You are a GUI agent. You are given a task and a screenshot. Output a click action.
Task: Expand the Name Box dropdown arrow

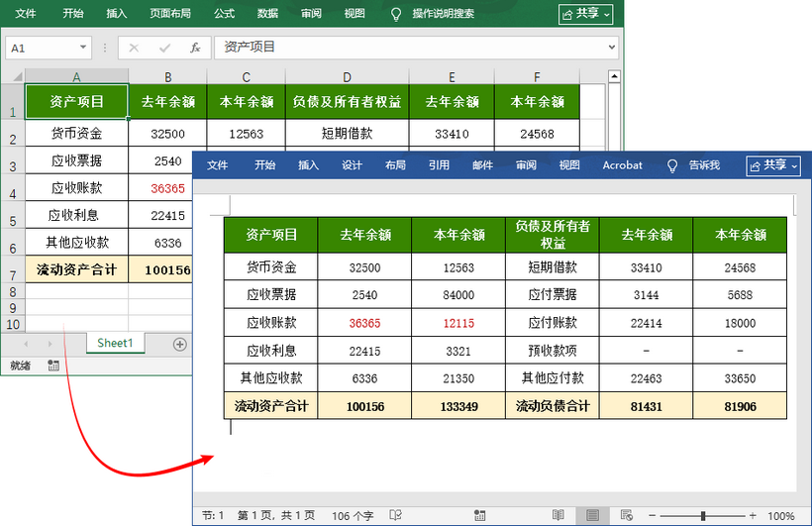click(83, 48)
